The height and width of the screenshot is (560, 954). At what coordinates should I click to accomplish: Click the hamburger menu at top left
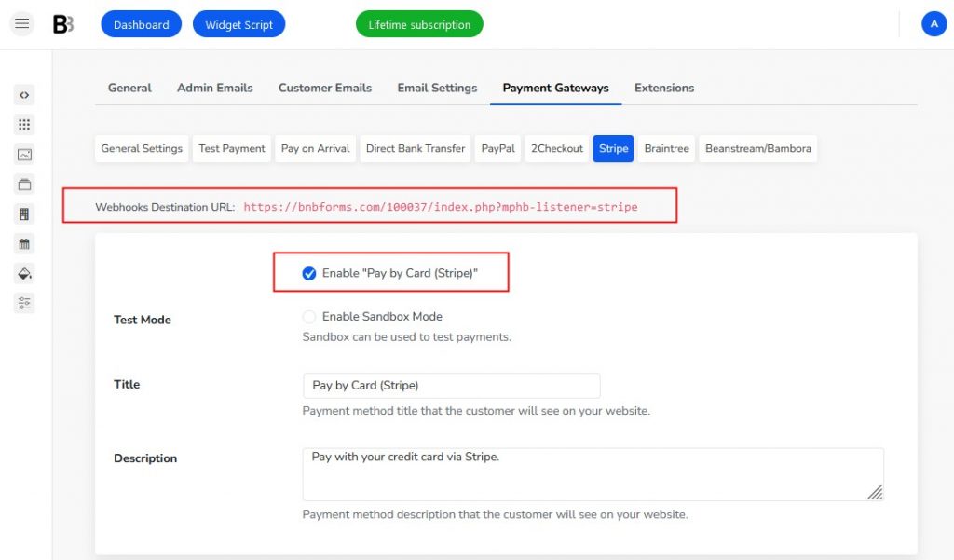(21, 23)
